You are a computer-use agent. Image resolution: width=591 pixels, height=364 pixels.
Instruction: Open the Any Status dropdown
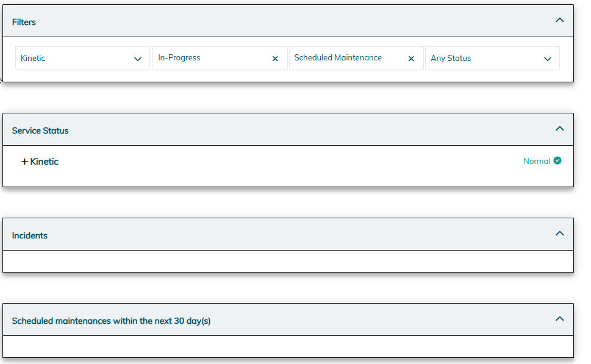[x=492, y=58]
